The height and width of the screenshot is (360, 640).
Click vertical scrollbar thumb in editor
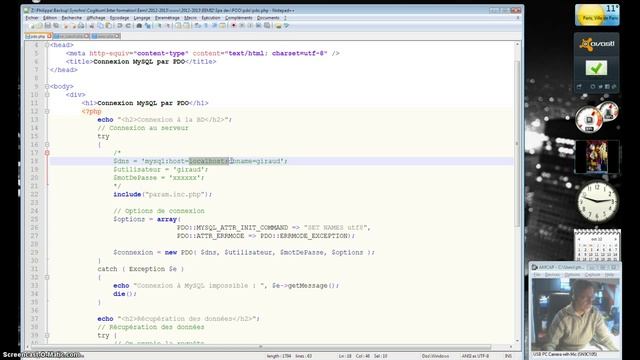(x=517, y=143)
